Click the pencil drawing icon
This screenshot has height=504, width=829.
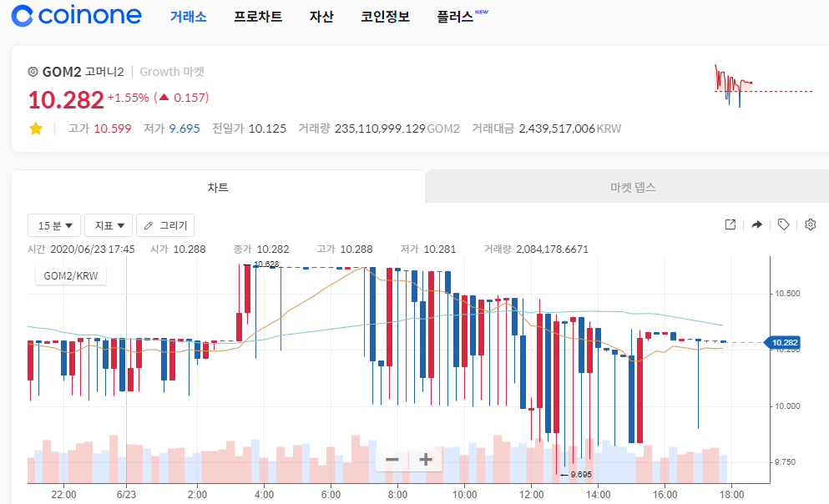point(149,225)
